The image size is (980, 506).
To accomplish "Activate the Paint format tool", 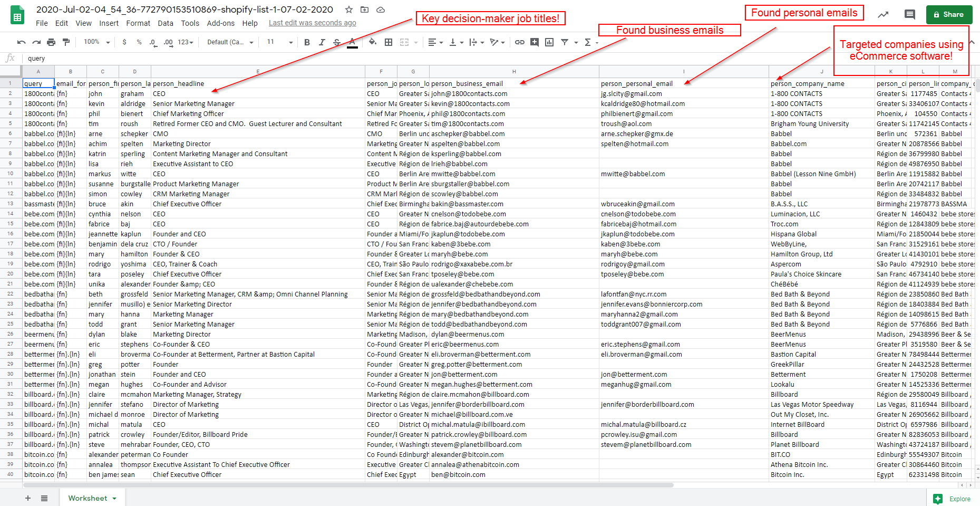I will point(66,42).
